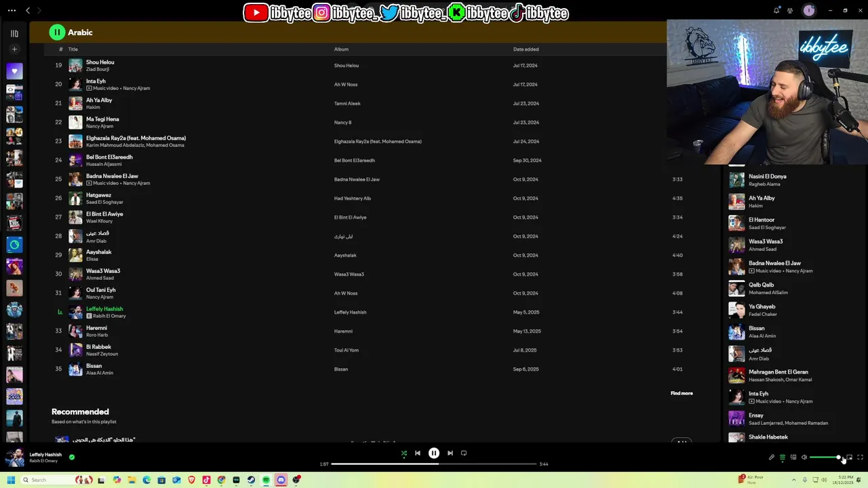Select El Bint El Awiye track title
Screen dimensions: 868x488
point(104,214)
